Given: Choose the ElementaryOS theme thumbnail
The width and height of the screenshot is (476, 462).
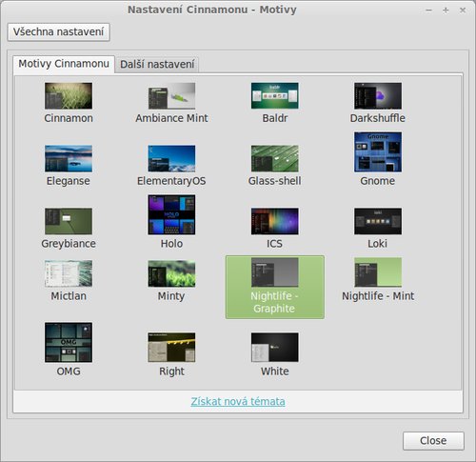Looking at the screenshot, I should [171, 158].
